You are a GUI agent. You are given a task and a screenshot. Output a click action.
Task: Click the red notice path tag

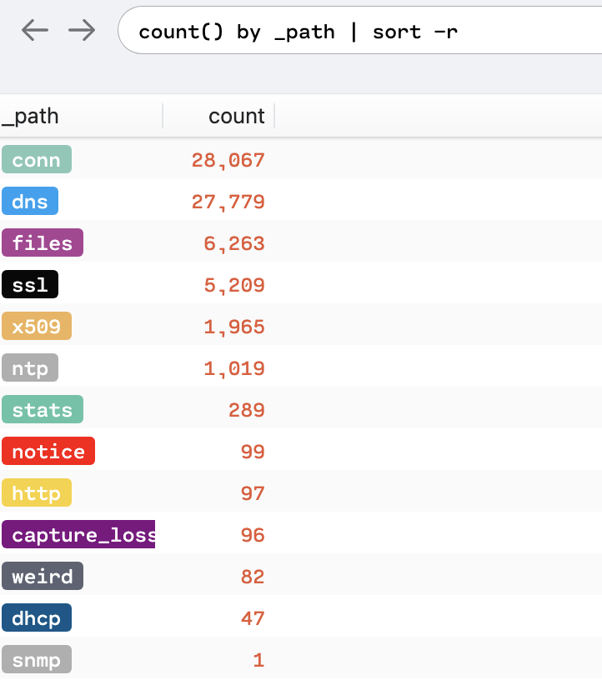48,452
